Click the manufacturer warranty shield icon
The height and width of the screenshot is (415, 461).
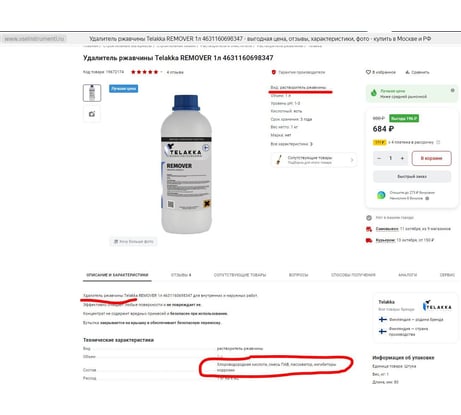tap(274, 72)
